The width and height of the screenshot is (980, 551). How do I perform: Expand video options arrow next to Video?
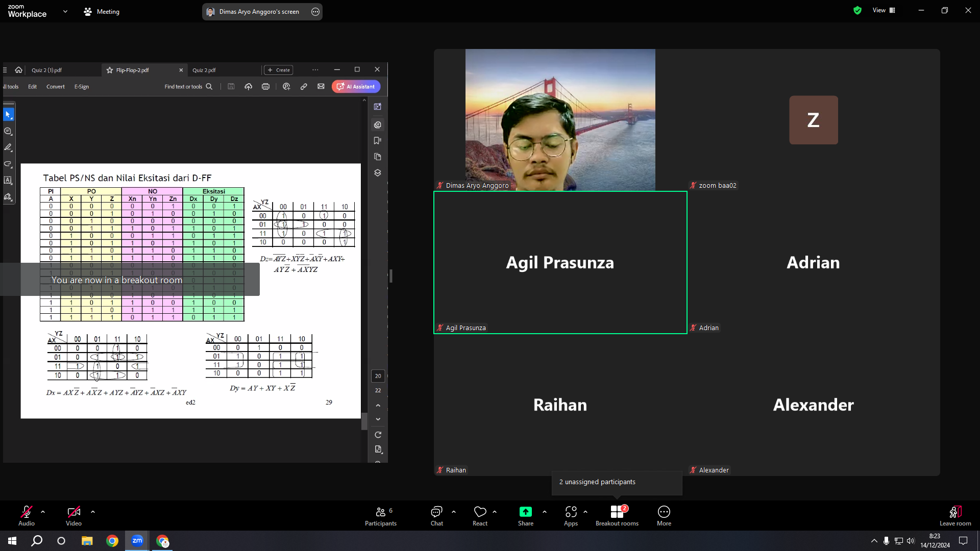pyautogui.click(x=93, y=512)
